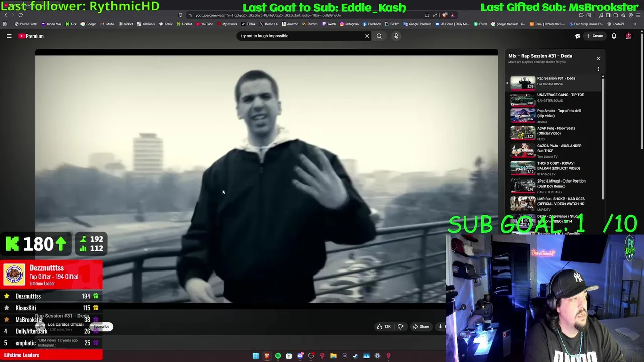Open the Instagram bookmark
This screenshot has height=362, width=644.
(x=349, y=24)
